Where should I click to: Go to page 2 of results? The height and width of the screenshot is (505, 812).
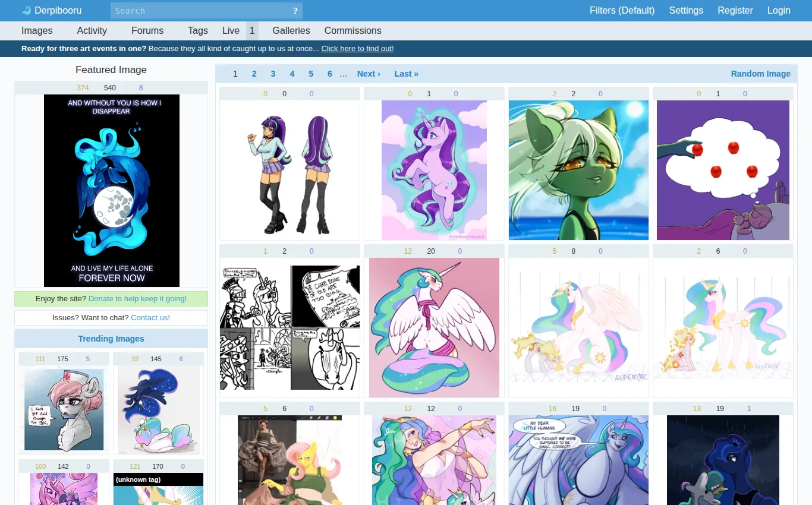click(254, 74)
